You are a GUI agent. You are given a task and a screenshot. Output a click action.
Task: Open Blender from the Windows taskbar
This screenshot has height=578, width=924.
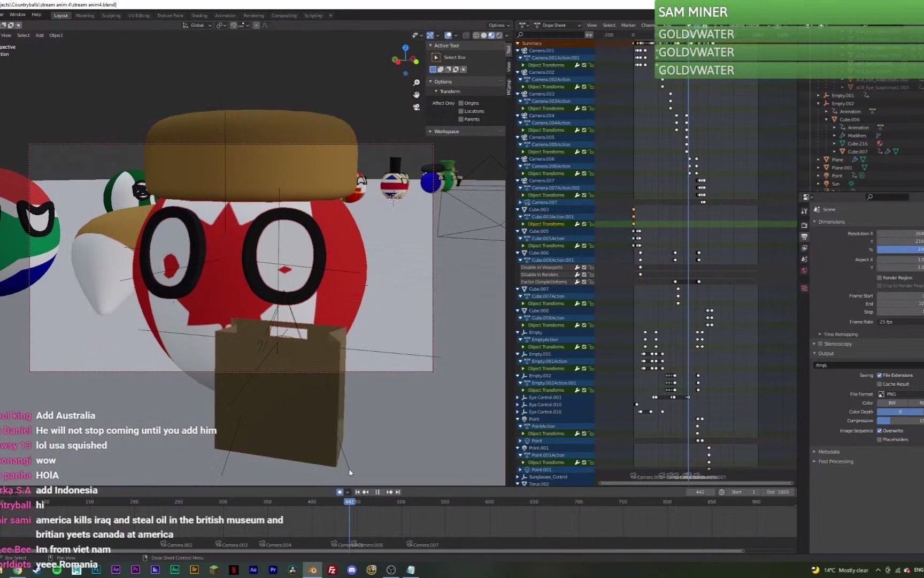[312, 570]
